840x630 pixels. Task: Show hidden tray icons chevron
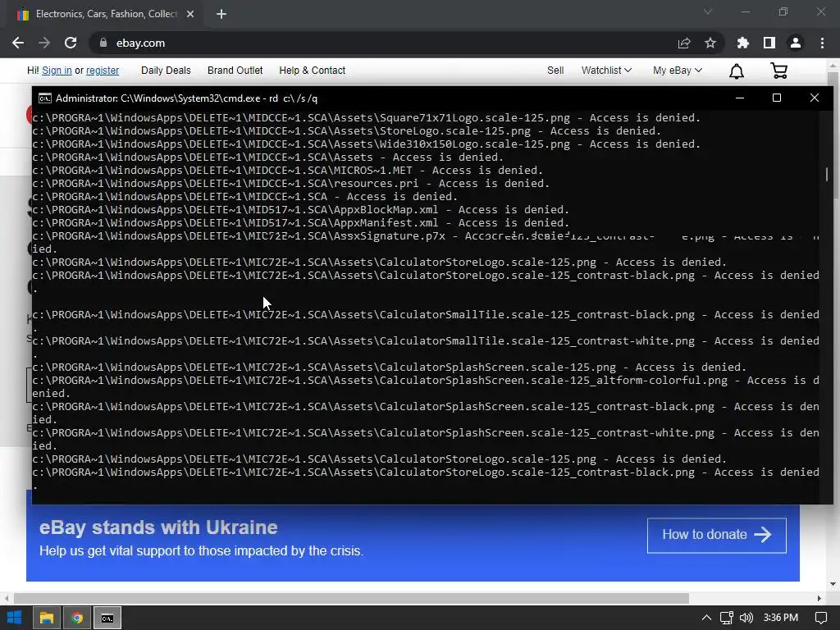[x=706, y=618]
